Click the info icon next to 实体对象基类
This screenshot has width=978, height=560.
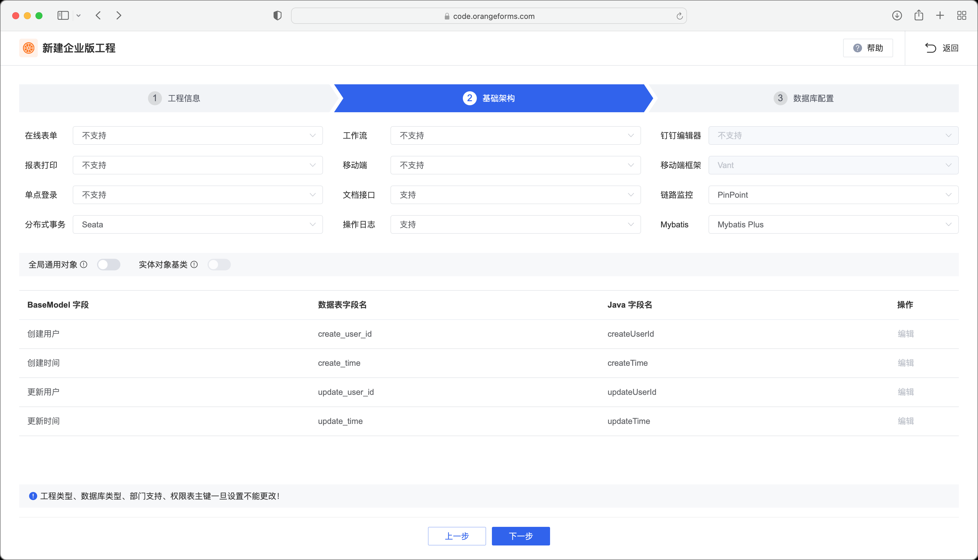click(194, 264)
